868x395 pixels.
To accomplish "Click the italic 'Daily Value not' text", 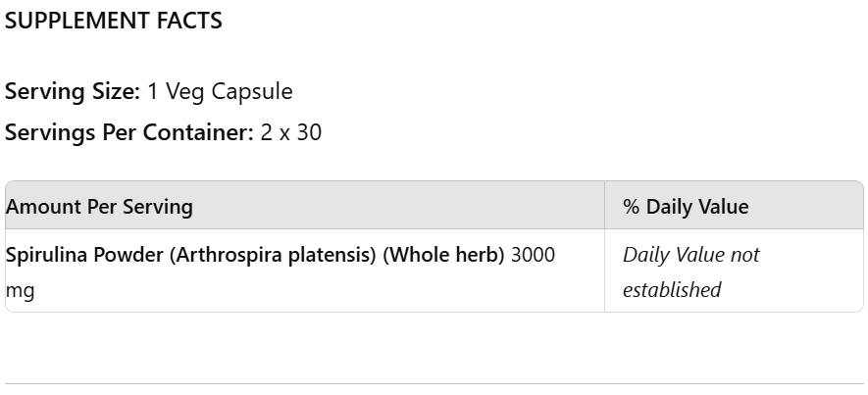I will pos(691,255).
